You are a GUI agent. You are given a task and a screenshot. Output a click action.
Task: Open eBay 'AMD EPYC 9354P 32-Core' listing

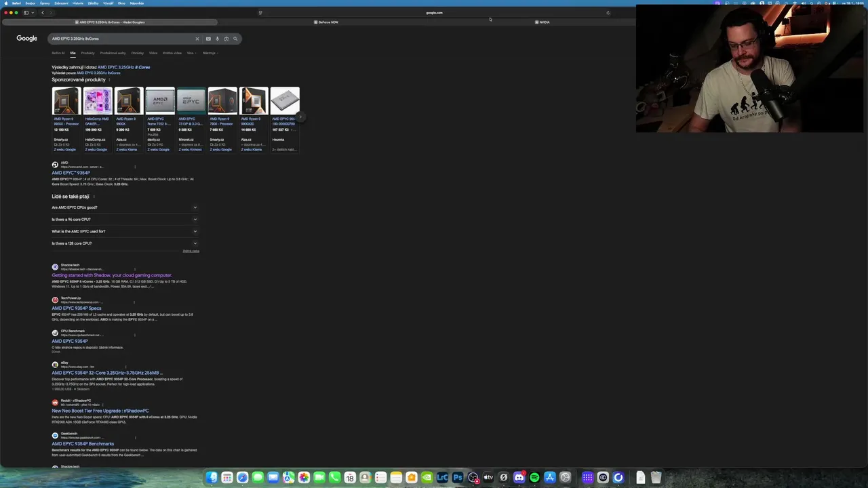point(107,373)
